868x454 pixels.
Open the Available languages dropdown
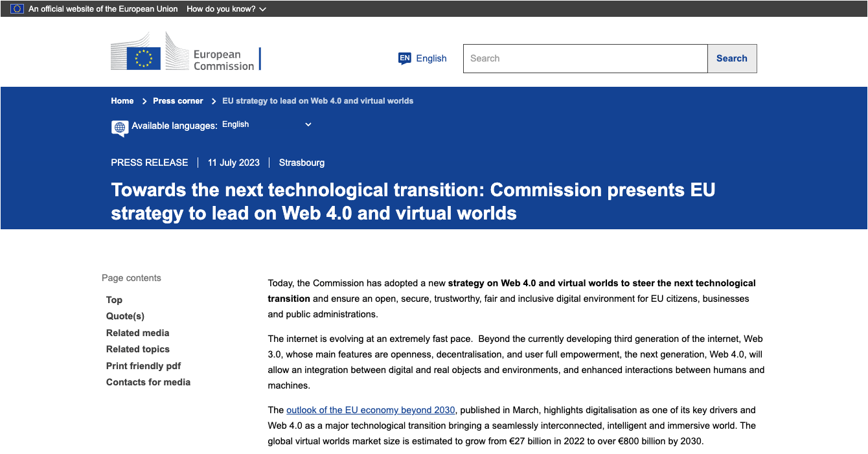tap(267, 124)
